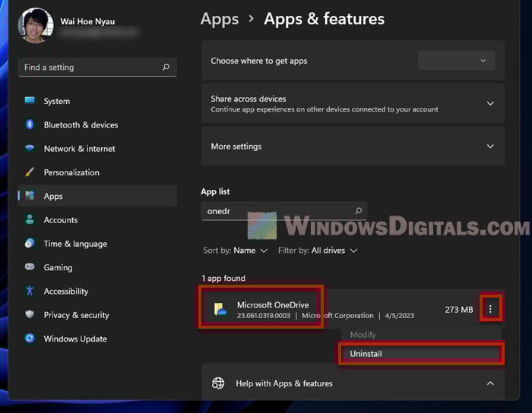The width and height of the screenshot is (532, 413).
Task: Click the Wai Hoe Nyau account name
Action: coord(87,21)
